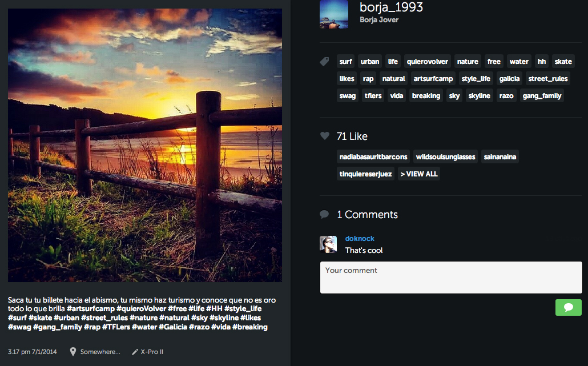Click the speech bubble comments icon

324,214
